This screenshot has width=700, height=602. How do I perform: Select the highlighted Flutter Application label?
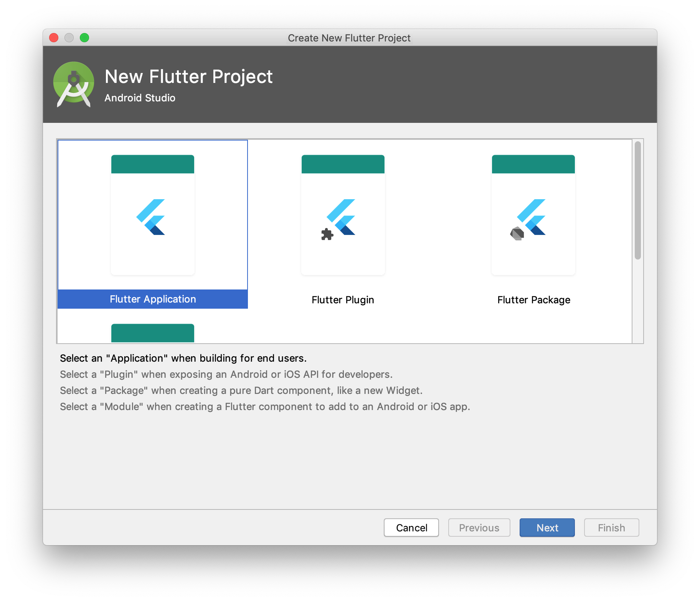pyautogui.click(x=152, y=299)
